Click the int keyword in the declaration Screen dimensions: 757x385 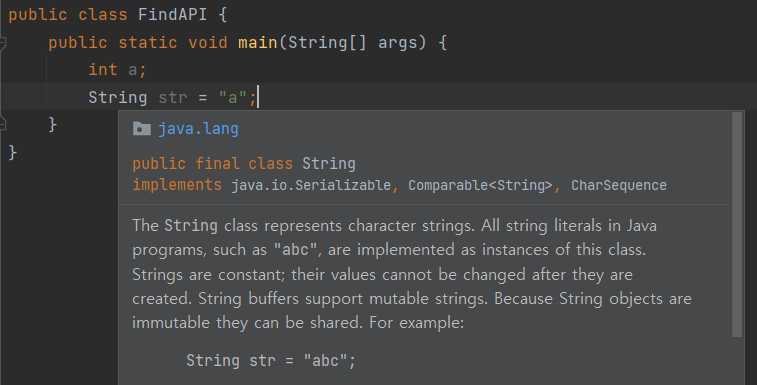tap(103, 70)
